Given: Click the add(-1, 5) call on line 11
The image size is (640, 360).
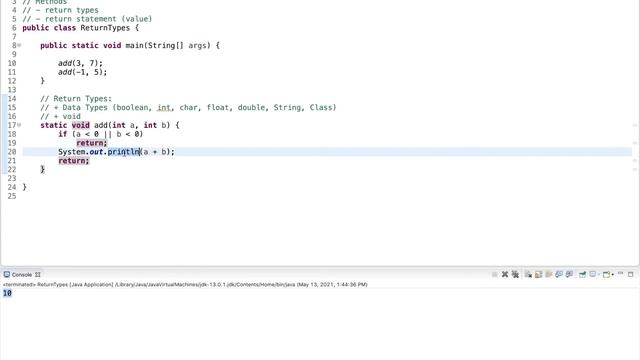Looking at the screenshot, I should [82, 72].
